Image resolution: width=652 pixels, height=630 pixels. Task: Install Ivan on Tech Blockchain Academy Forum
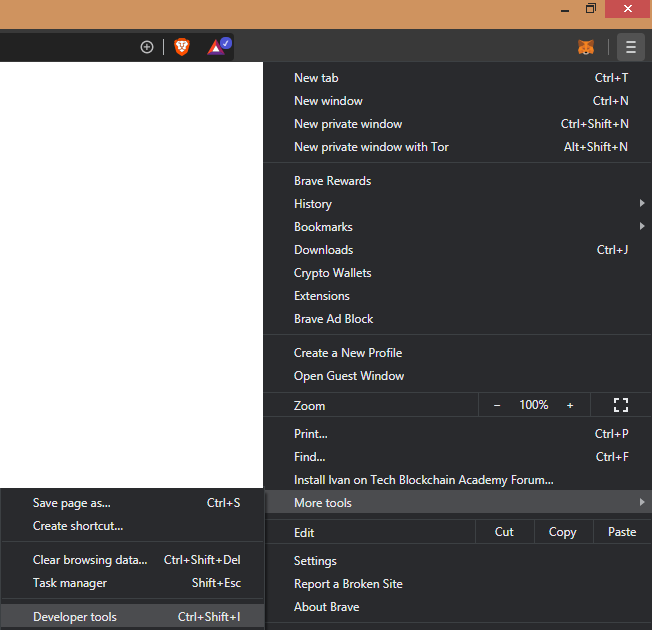(457, 480)
